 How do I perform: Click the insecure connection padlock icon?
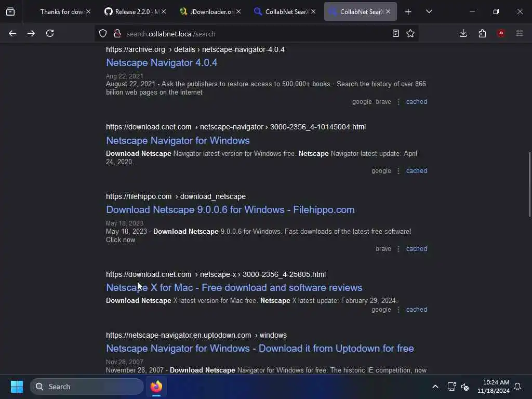tap(117, 33)
